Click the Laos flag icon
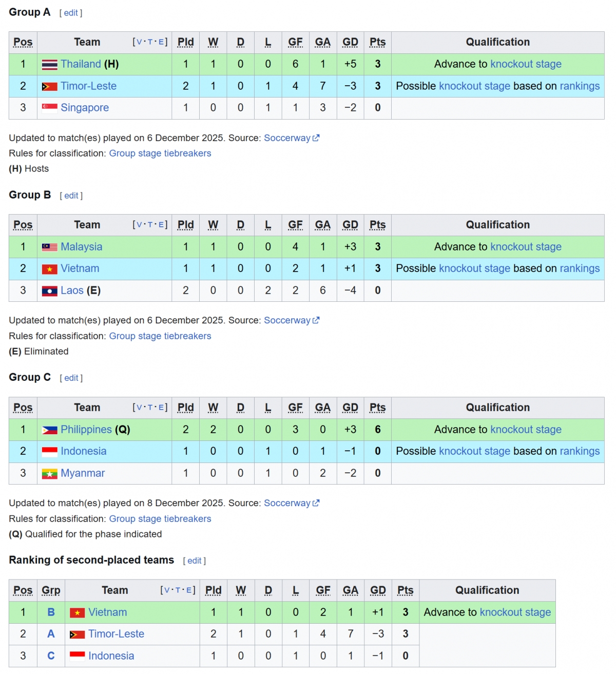The image size is (616, 674). (x=49, y=291)
